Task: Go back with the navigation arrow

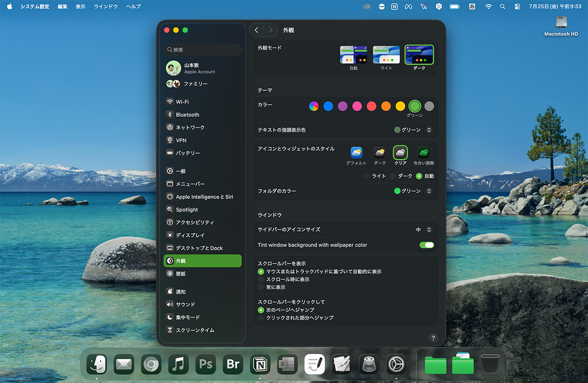Action: [256, 30]
